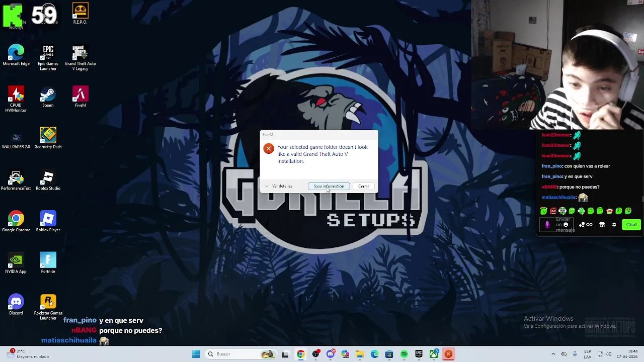This screenshot has height=362, width=644.
Task: Launch Grand Theft Auto V Legacy shortcut
Action: click(80, 58)
